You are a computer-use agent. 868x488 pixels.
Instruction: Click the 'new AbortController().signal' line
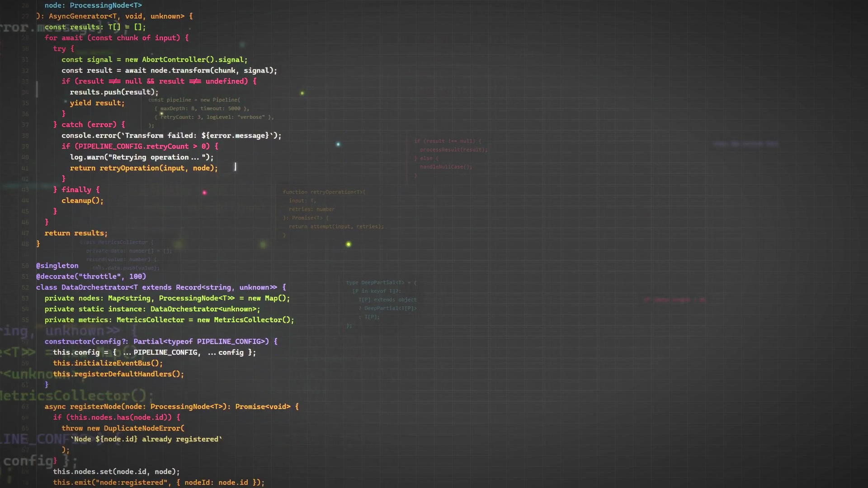[x=155, y=60]
